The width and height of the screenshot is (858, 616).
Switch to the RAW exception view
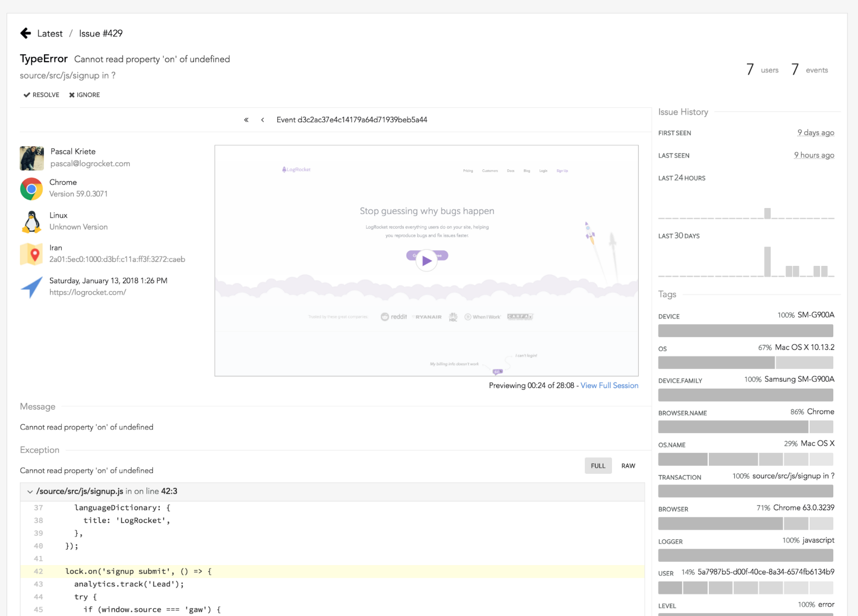[628, 466]
